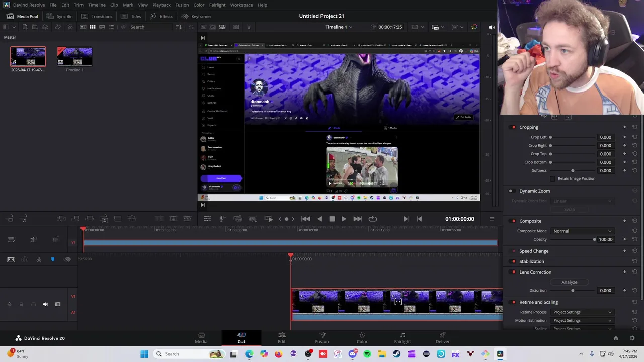Toggle the Stabilization enable dot
The image size is (644, 362).
pyautogui.click(x=513, y=261)
